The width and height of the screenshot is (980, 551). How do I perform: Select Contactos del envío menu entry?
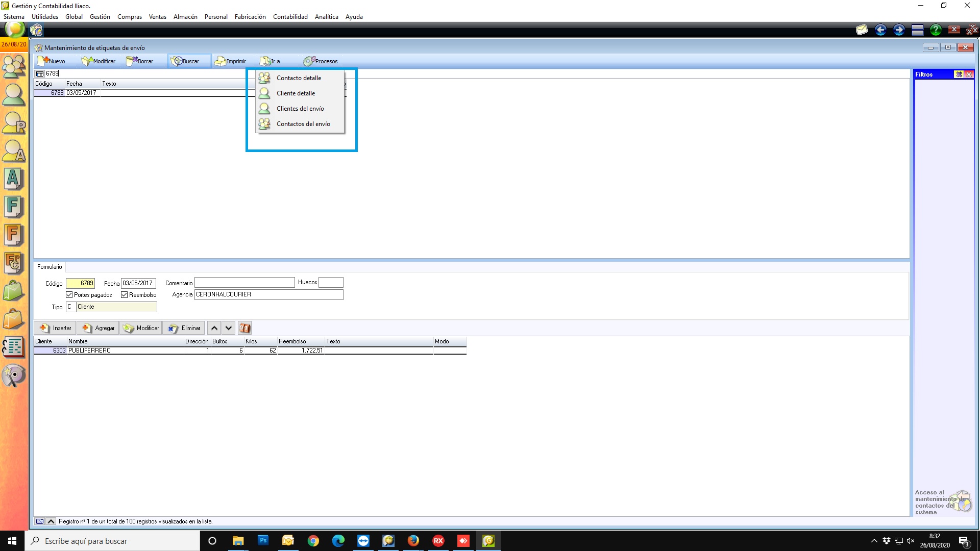(x=300, y=124)
